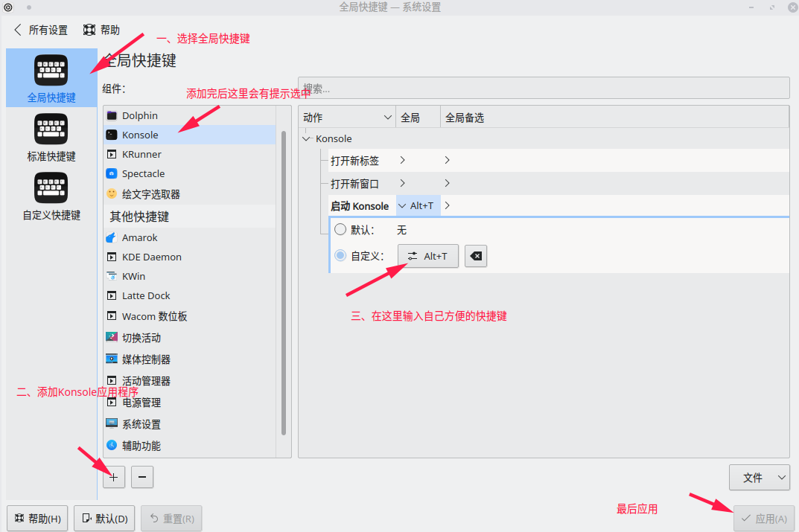
Task: Remove component with the minus button
Action: 142,477
